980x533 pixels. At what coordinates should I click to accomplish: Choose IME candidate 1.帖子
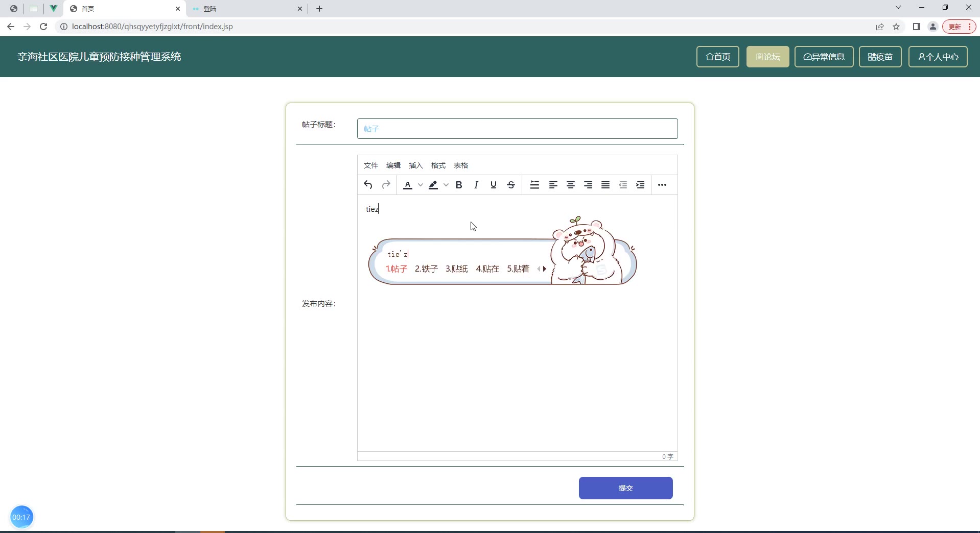coord(396,269)
